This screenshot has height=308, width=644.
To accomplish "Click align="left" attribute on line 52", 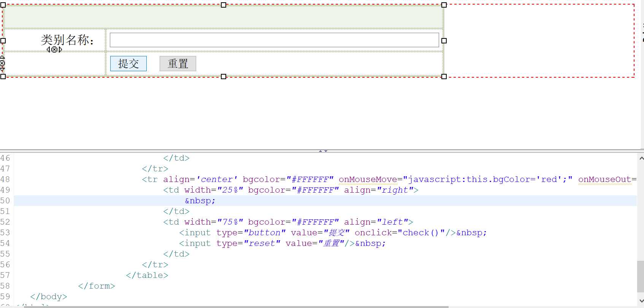I will pyautogui.click(x=376, y=222).
